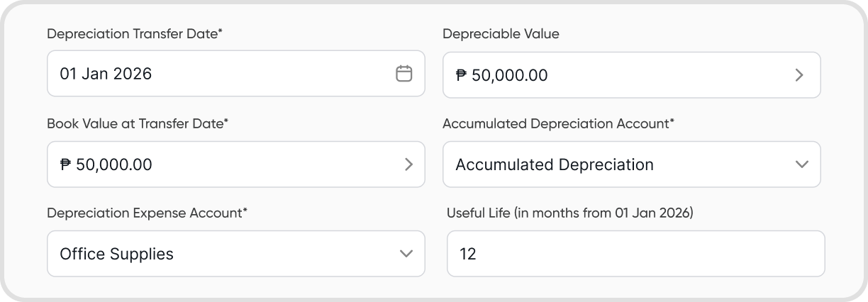Click the Book Value right chevron
The height and width of the screenshot is (302, 868).
[408, 164]
